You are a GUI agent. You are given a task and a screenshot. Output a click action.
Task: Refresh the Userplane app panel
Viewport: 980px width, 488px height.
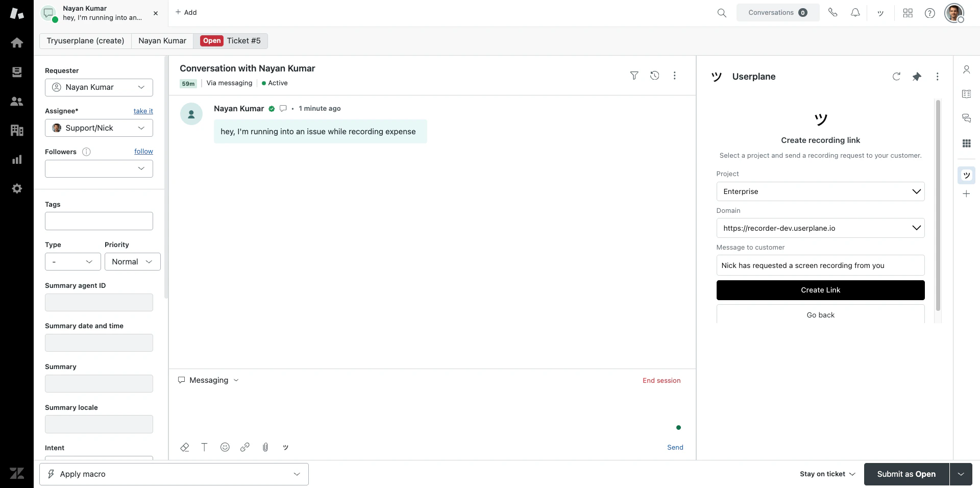point(896,77)
